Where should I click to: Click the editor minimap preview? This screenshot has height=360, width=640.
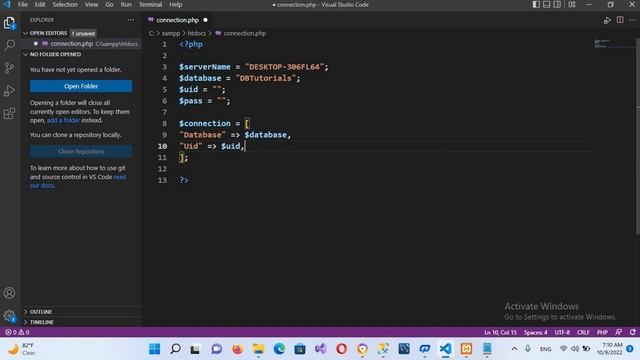(603, 43)
